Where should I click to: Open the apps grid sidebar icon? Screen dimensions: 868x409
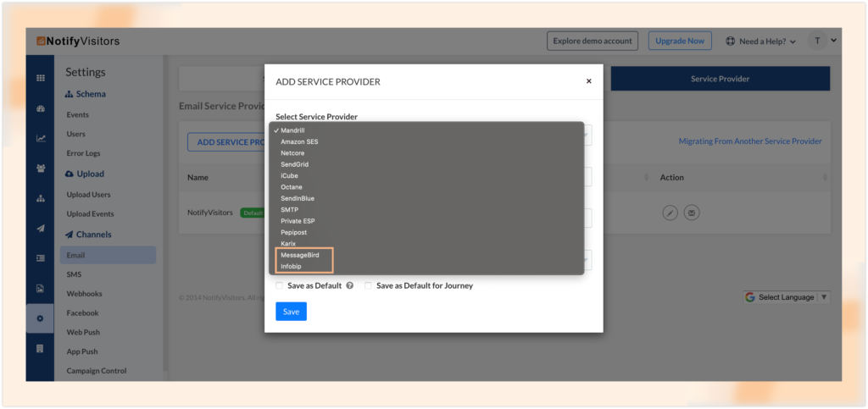(41, 78)
